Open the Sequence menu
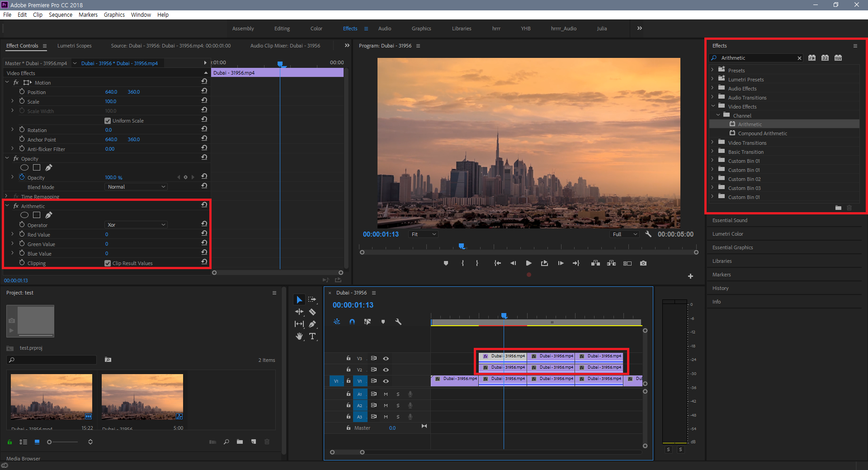This screenshot has height=470, width=868. click(x=61, y=14)
